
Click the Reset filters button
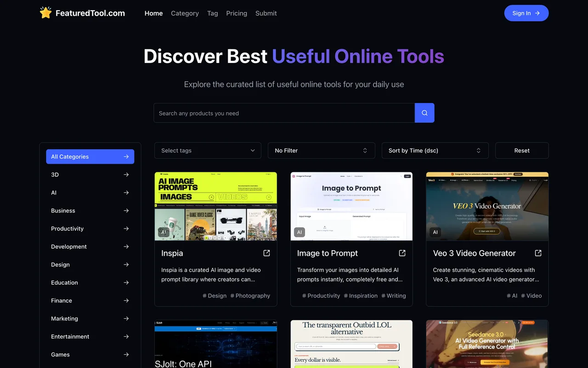[522, 150]
